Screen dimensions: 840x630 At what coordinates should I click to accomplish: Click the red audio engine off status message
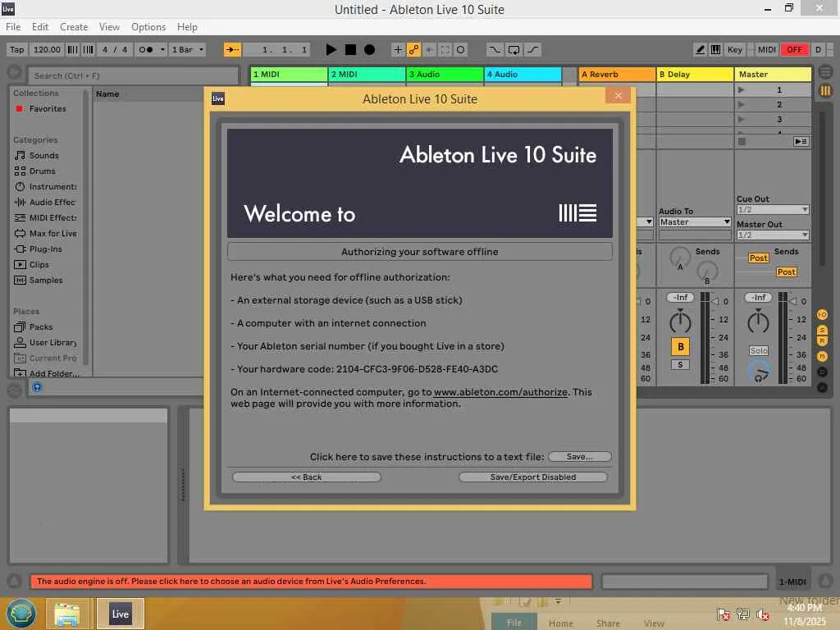311,582
